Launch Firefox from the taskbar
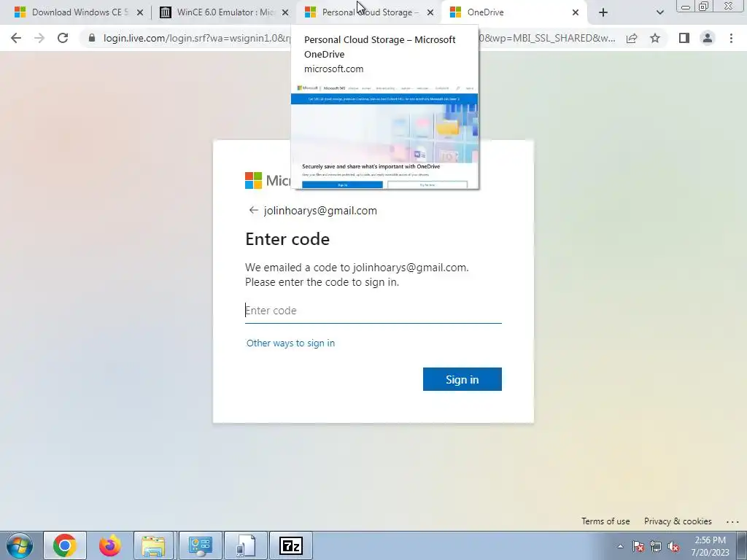 [x=110, y=545]
